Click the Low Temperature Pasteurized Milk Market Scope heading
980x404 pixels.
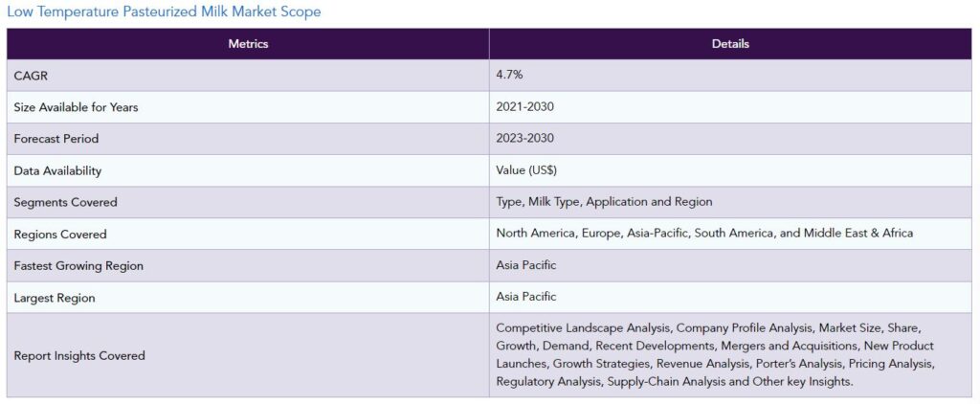(x=164, y=11)
